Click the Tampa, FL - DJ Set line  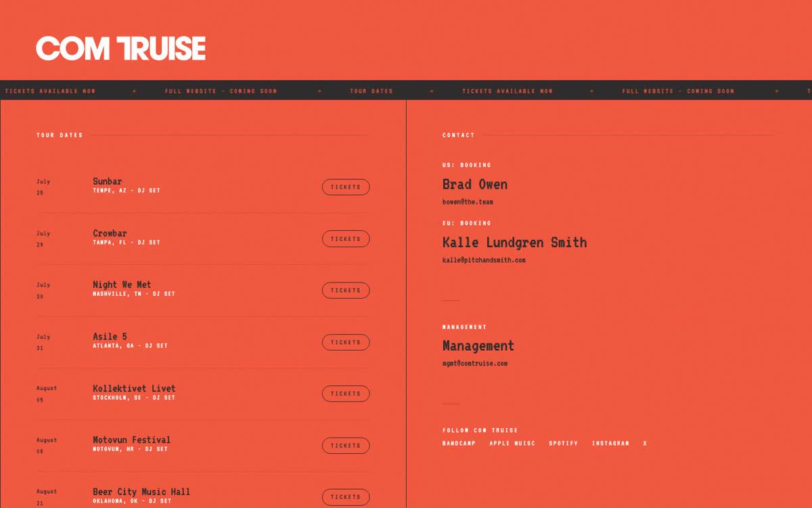coord(127,242)
